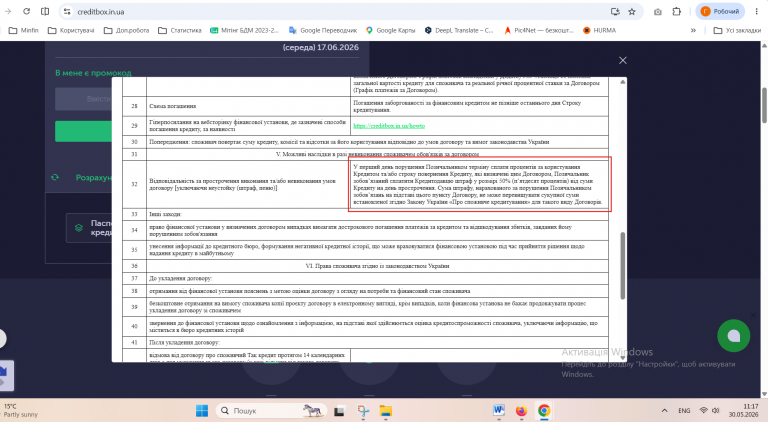
Task: Click the scrollbar thumb of the document popup
Action: 623,265
